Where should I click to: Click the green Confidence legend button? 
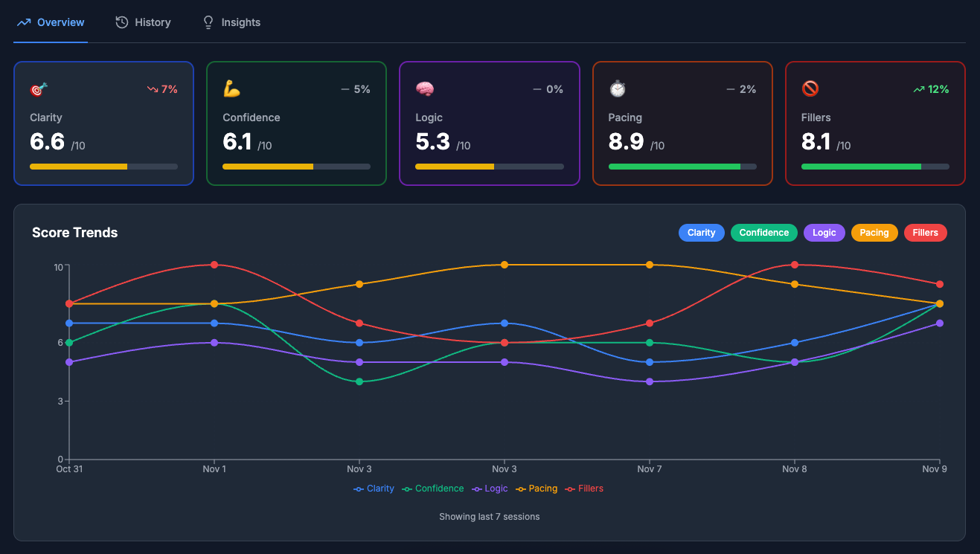[763, 232]
